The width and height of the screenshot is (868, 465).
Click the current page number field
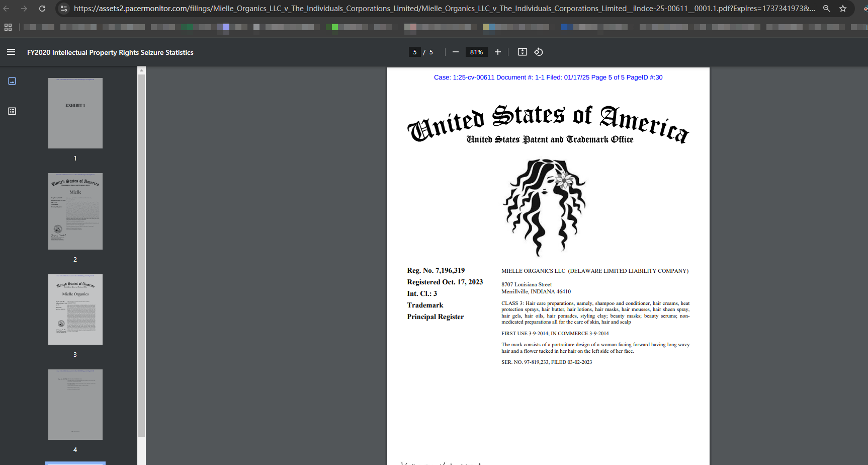point(414,52)
